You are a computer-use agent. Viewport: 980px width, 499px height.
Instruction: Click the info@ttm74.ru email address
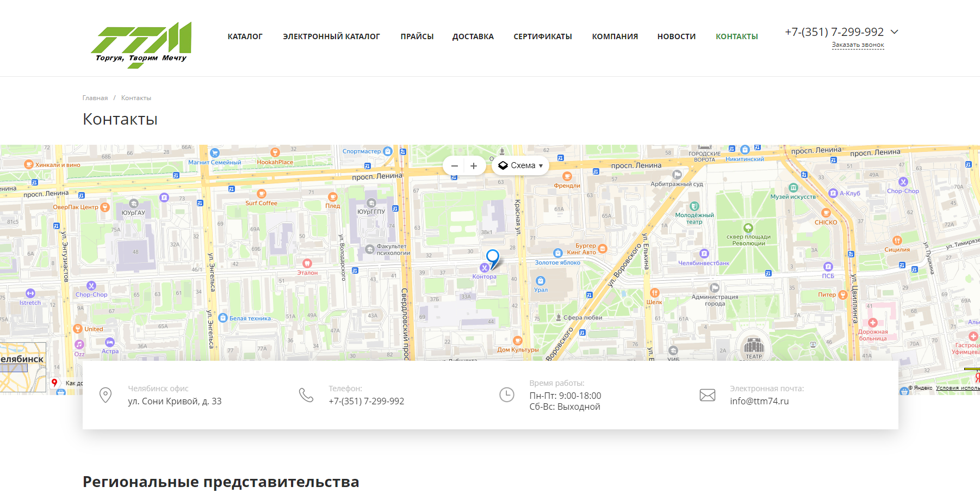click(759, 401)
